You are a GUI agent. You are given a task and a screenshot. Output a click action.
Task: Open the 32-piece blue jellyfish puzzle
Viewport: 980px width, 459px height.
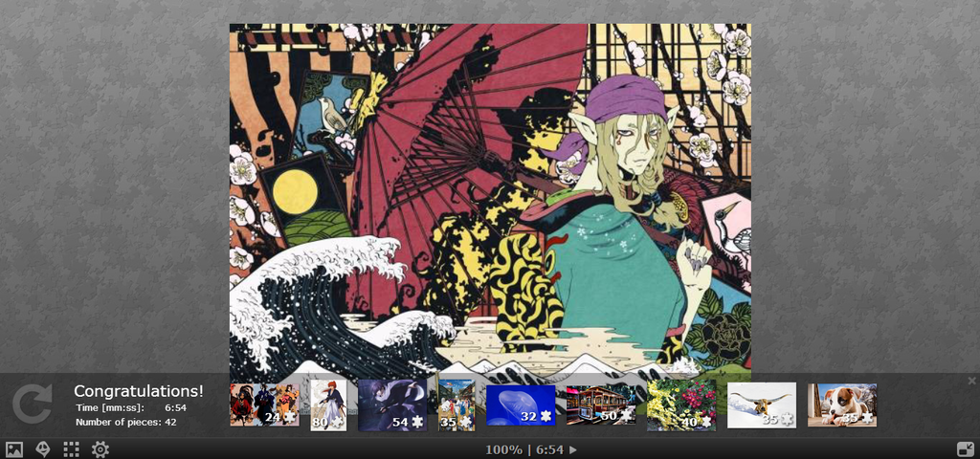(x=521, y=404)
